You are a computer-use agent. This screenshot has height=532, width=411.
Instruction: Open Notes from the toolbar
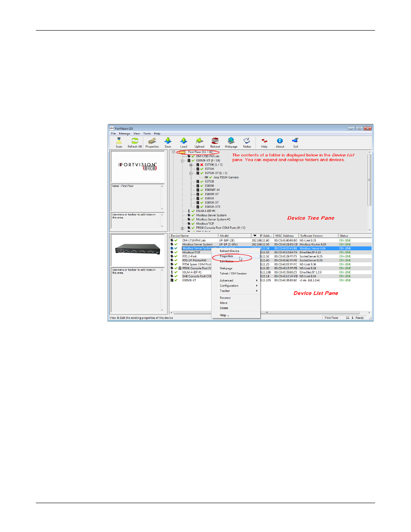tap(247, 143)
